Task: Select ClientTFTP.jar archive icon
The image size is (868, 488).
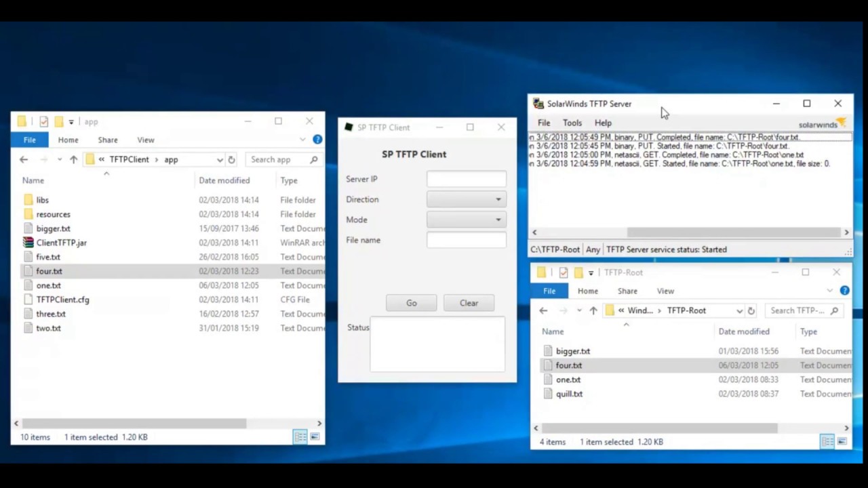Action: [28, 243]
